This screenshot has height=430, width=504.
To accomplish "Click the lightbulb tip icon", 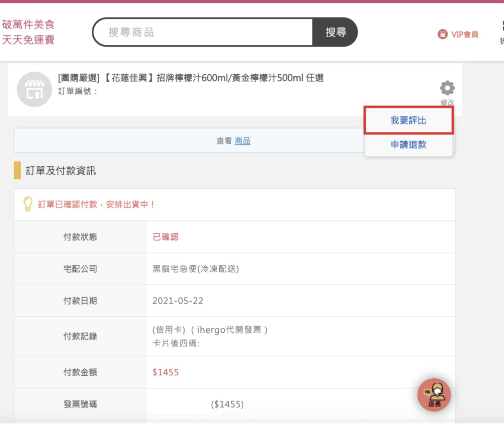I will tap(28, 204).
